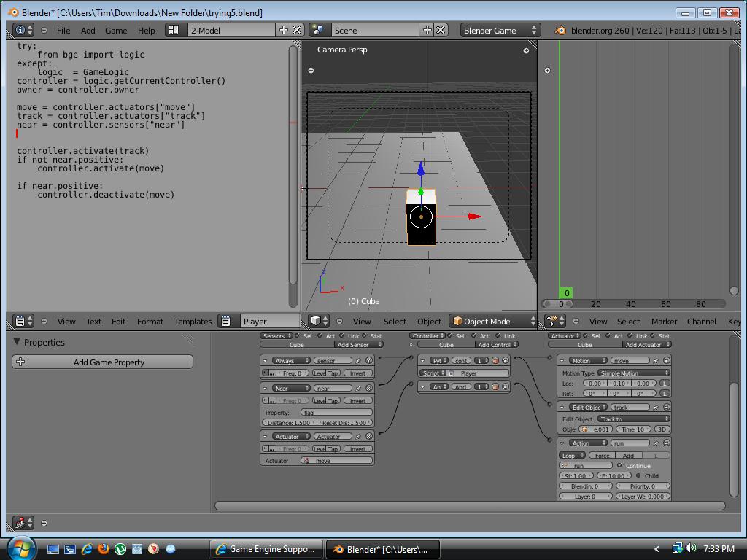Delete the Always sensor
The width and height of the screenshot is (747, 560).
pyautogui.click(x=368, y=361)
